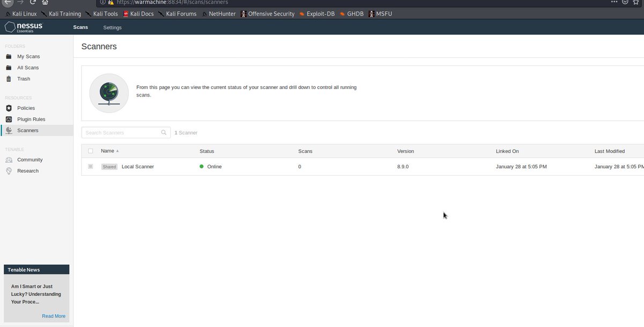Click the magnifier icon in Search Scanners

164,132
